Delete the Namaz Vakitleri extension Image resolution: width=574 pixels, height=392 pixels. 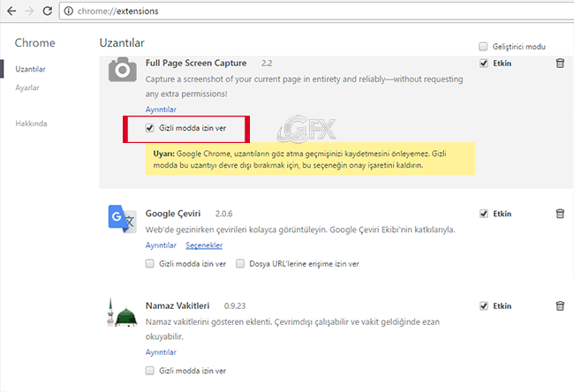560,305
